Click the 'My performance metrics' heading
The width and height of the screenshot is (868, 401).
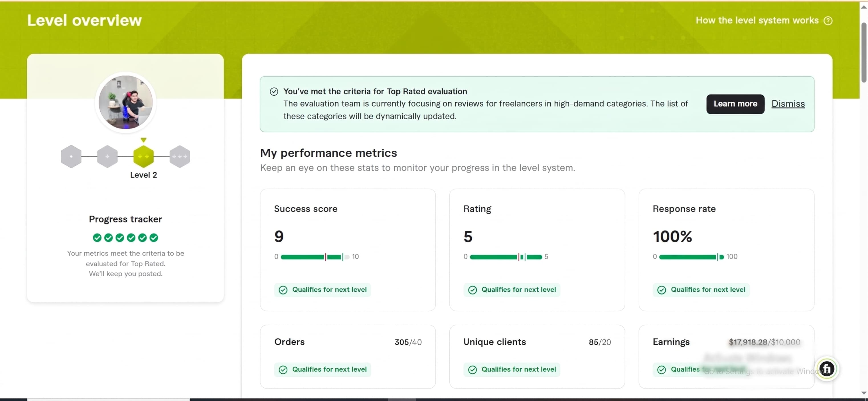click(x=328, y=153)
